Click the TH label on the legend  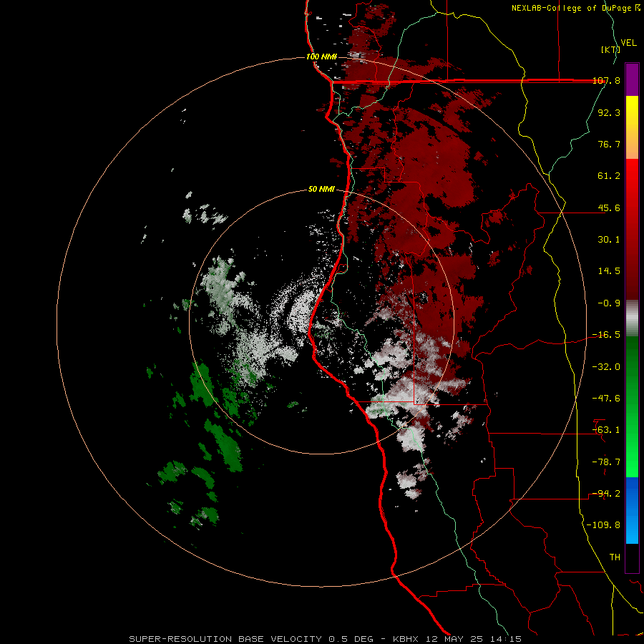615,557
